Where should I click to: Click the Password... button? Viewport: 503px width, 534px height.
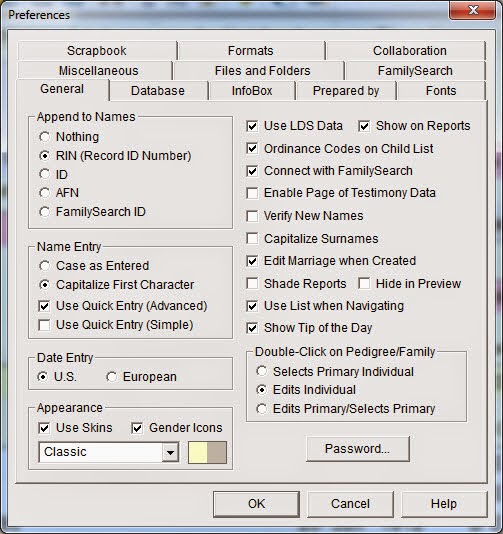point(358,449)
